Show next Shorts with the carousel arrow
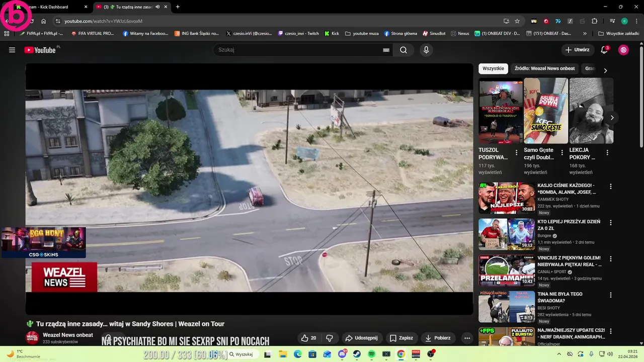644x362 pixels. tap(612, 118)
